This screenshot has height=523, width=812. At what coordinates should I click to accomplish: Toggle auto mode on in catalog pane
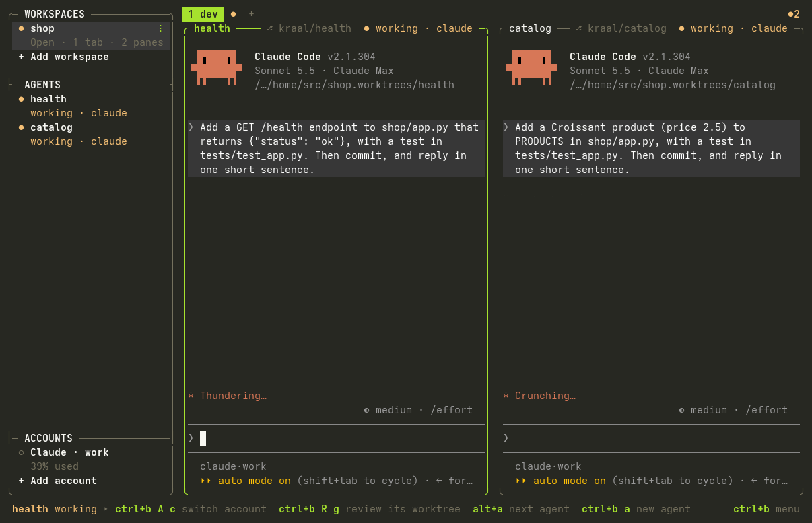561,481
